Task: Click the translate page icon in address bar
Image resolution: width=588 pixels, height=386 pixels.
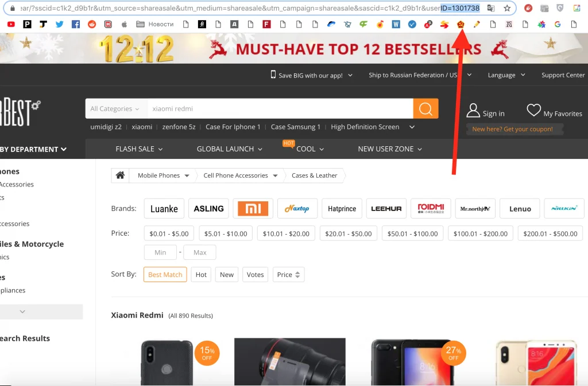Action: (x=491, y=8)
